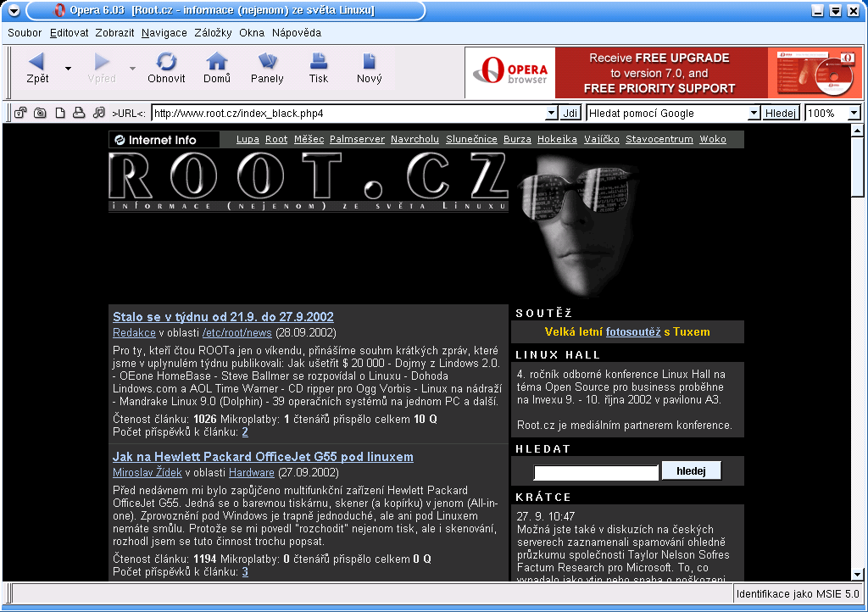The width and height of the screenshot is (868, 612).
Task: Expand the Zpět back history dropdown
Action: coord(68,69)
